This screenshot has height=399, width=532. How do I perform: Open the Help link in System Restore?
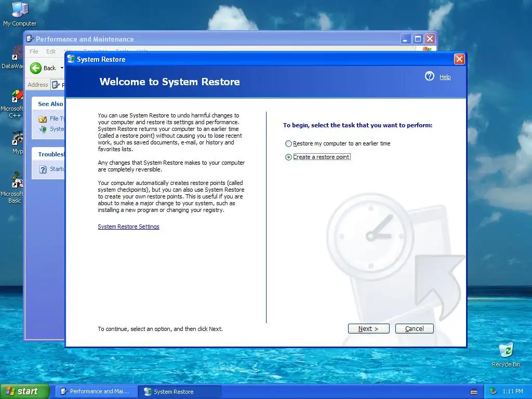pos(445,77)
